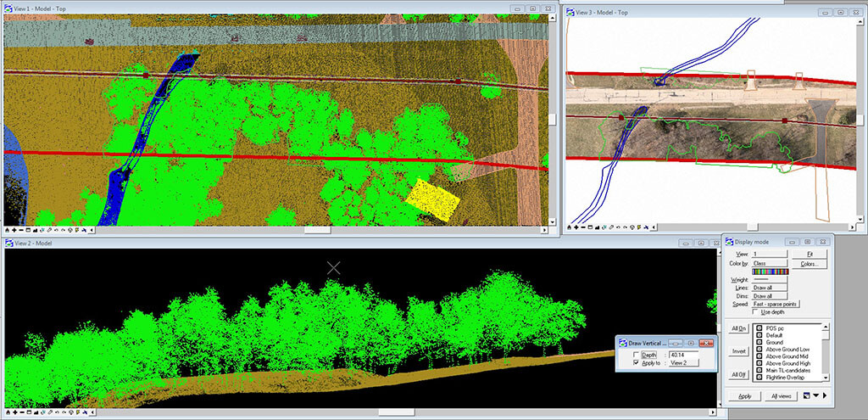
Task: Uncheck the Apply to checkbox
Action: tap(637, 363)
